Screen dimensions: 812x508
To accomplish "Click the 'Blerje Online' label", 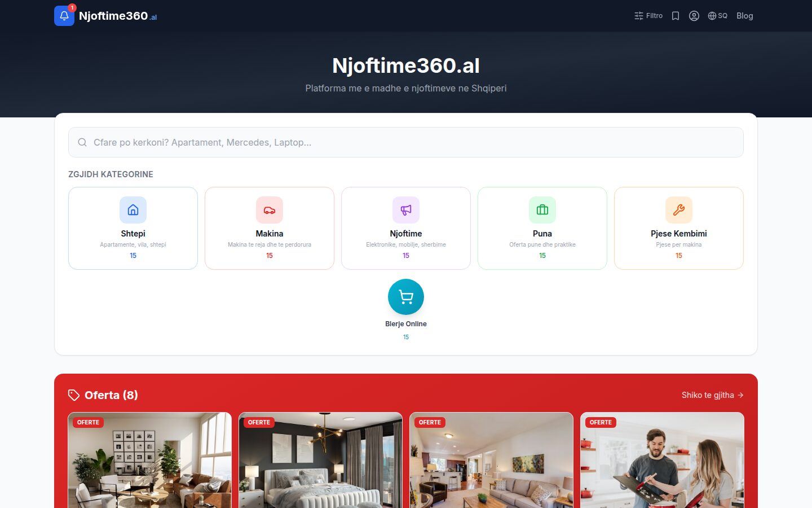I will pos(406,324).
